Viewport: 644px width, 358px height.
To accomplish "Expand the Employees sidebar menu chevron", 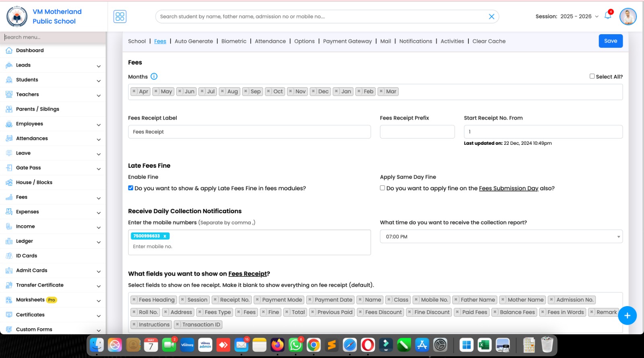I will [99, 125].
